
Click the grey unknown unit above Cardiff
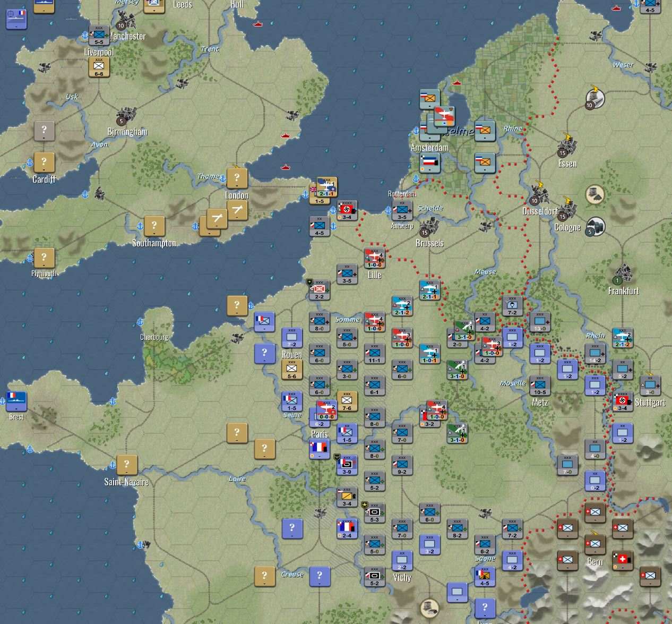pyautogui.click(x=44, y=130)
